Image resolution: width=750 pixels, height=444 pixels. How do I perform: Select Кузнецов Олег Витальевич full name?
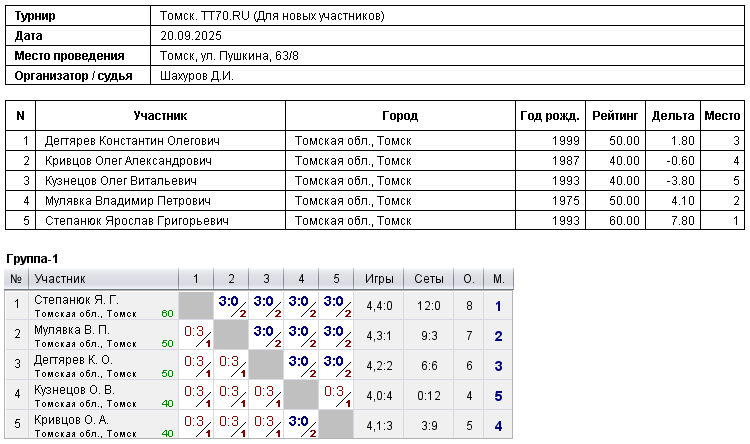(x=120, y=181)
